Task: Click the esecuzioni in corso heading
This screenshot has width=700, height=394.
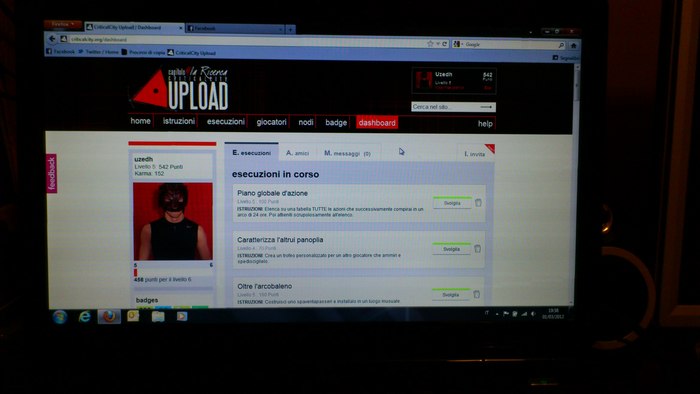Action: pyautogui.click(x=275, y=174)
